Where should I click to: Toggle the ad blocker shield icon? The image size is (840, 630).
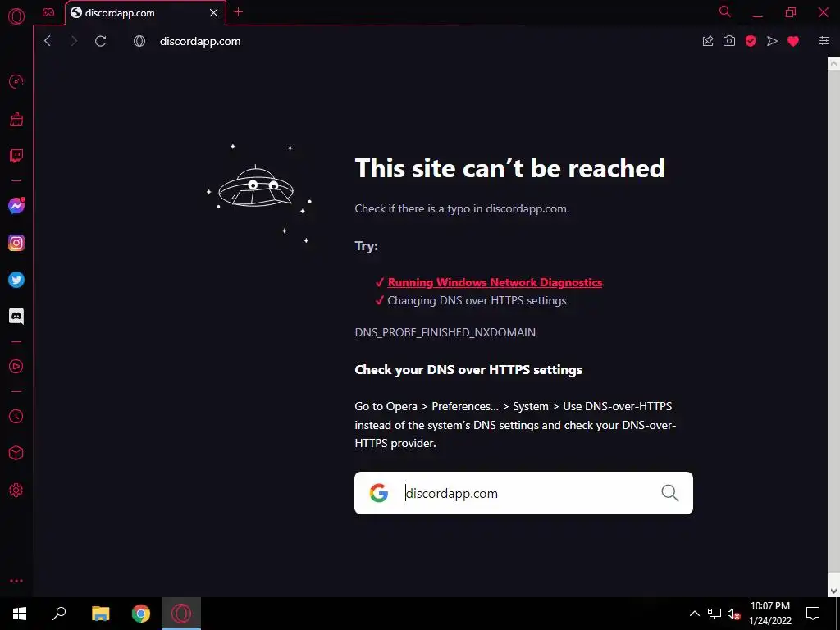tap(751, 41)
